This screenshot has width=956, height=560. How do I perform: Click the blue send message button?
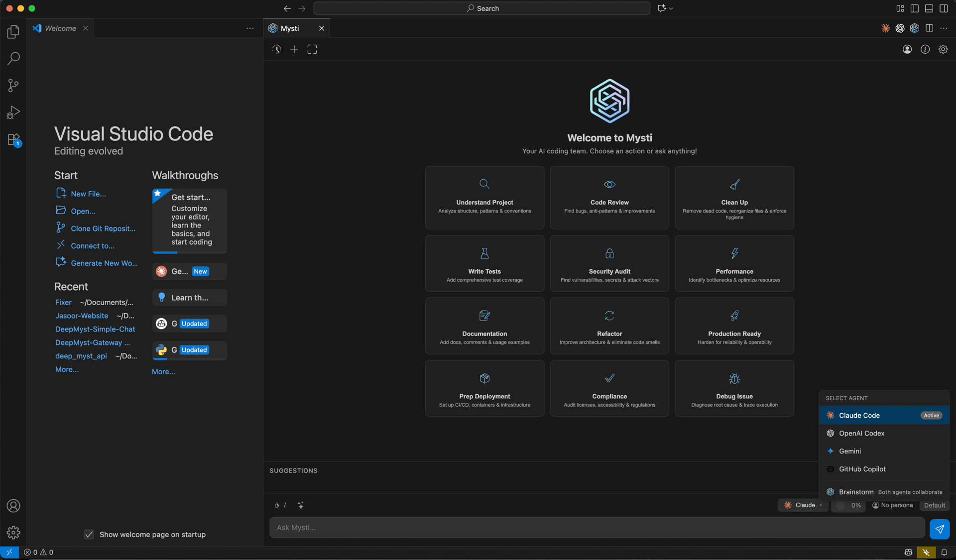[x=939, y=529]
